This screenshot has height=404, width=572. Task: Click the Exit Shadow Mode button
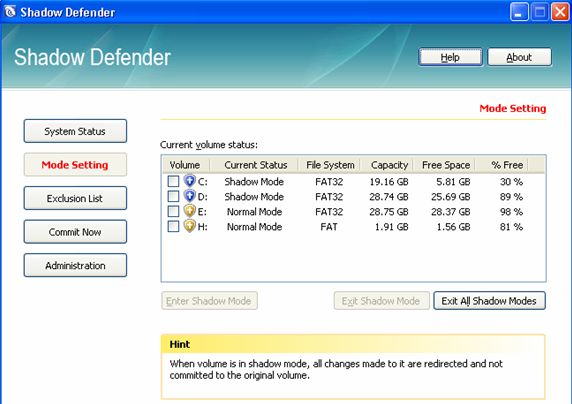[x=381, y=301]
